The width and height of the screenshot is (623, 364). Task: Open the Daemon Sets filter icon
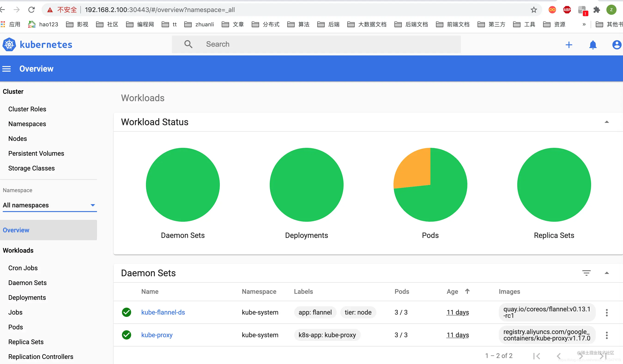586,273
